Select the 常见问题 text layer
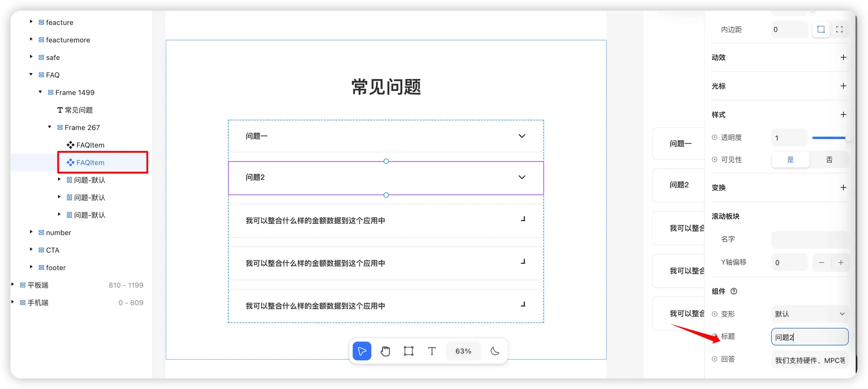Image resolution: width=868 pixels, height=389 pixels. click(x=78, y=110)
